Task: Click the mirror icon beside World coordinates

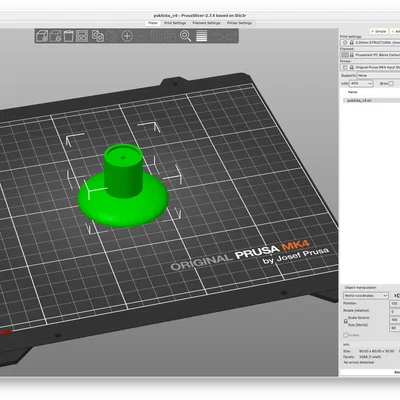Action: point(397,296)
